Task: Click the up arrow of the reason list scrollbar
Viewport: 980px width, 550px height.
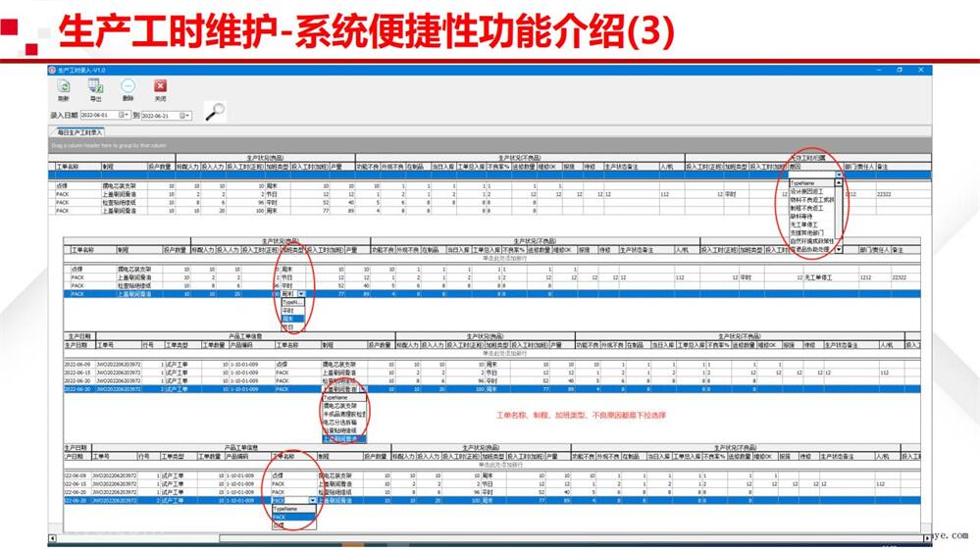Action: click(839, 183)
